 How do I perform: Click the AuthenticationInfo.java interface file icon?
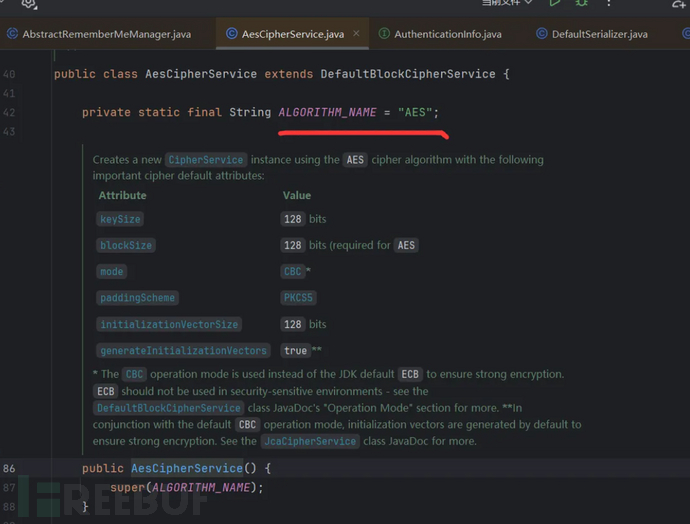point(384,34)
